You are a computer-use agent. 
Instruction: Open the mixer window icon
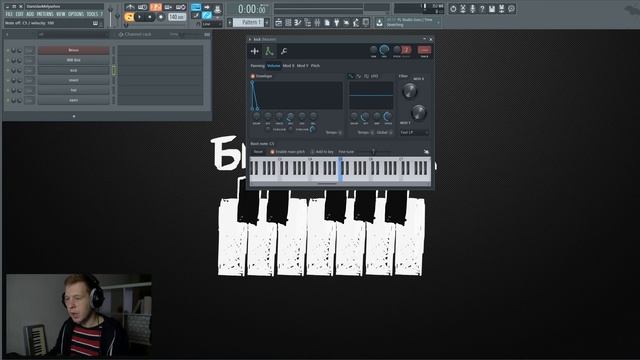pos(317,23)
